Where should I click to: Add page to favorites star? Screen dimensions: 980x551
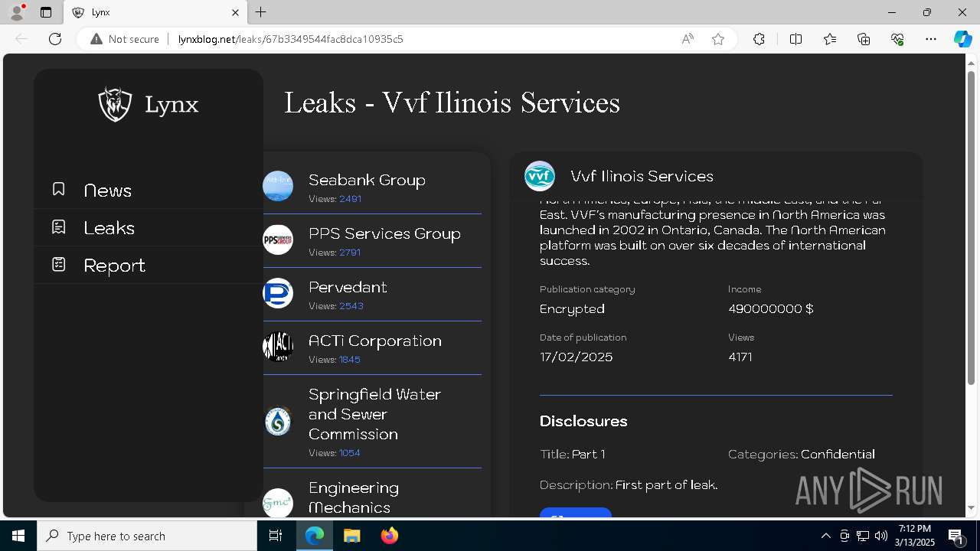pos(718,39)
